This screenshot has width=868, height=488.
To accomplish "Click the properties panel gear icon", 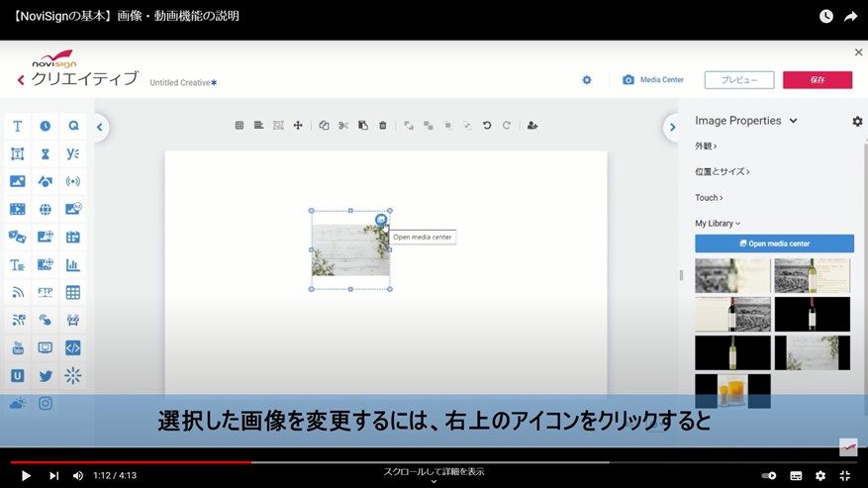I will point(857,121).
